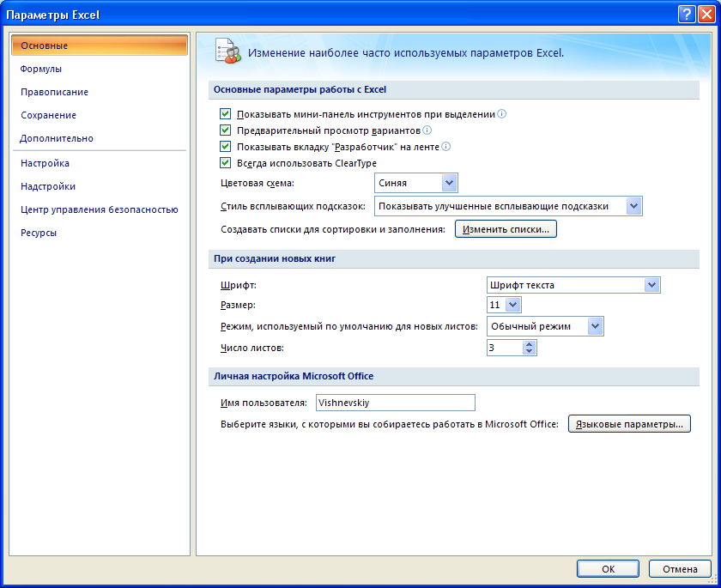This screenshot has width=721, height=588.
Task: Select Основные category
Action: [100, 45]
